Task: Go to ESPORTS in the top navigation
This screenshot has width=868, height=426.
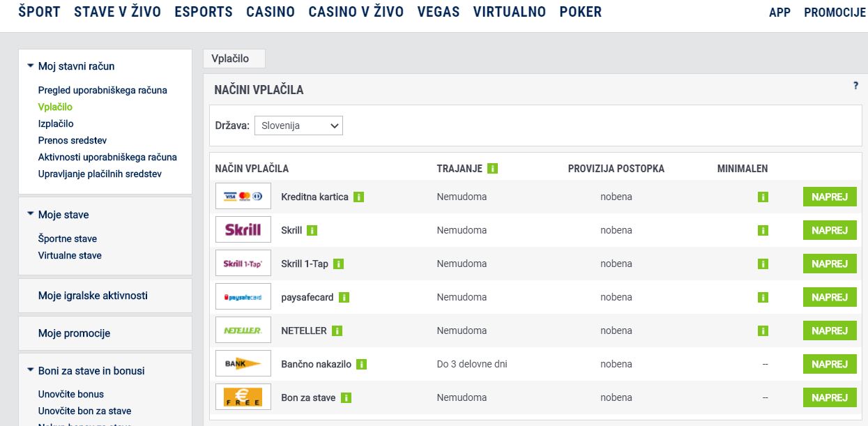Action: click(x=204, y=12)
